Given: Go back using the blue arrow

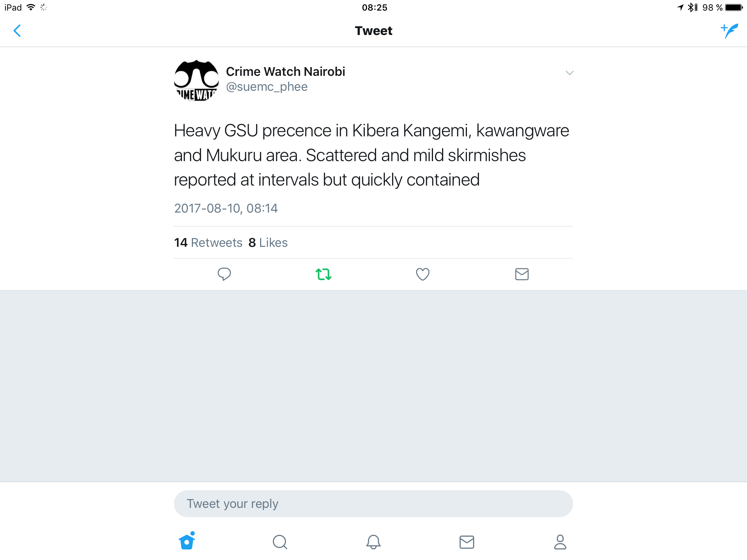Looking at the screenshot, I should (x=17, y=31).
